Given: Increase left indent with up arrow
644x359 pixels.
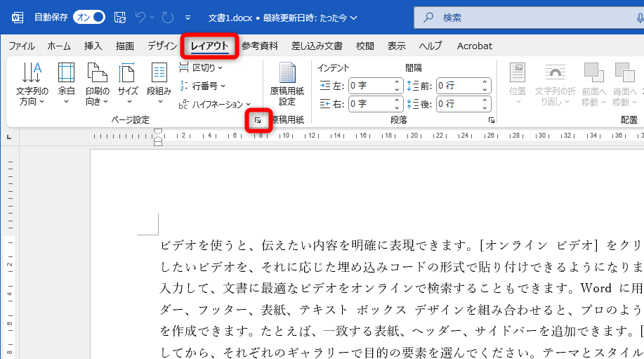Looking at the screenshot, I should pos(397,81).
